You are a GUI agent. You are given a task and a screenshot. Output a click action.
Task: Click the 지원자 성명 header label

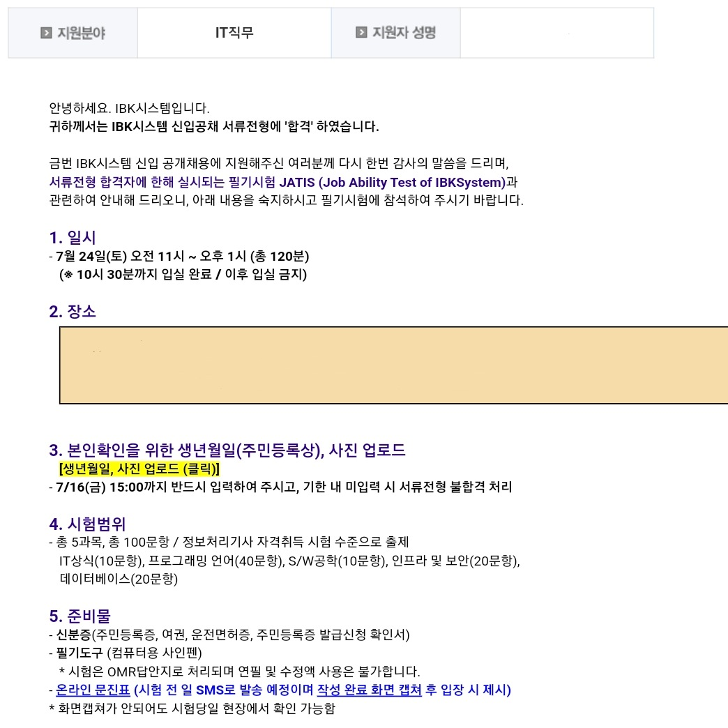click(x=404, y=33)
